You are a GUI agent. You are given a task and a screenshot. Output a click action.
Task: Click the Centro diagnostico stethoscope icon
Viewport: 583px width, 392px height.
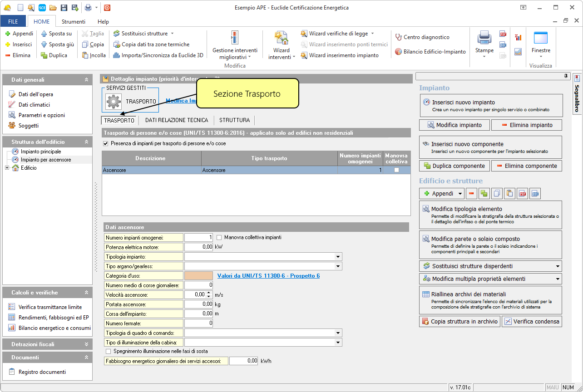click(x=399, y=37)
